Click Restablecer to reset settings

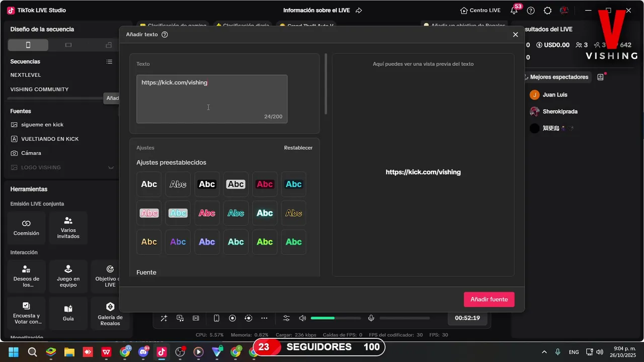tap(298, 148)
